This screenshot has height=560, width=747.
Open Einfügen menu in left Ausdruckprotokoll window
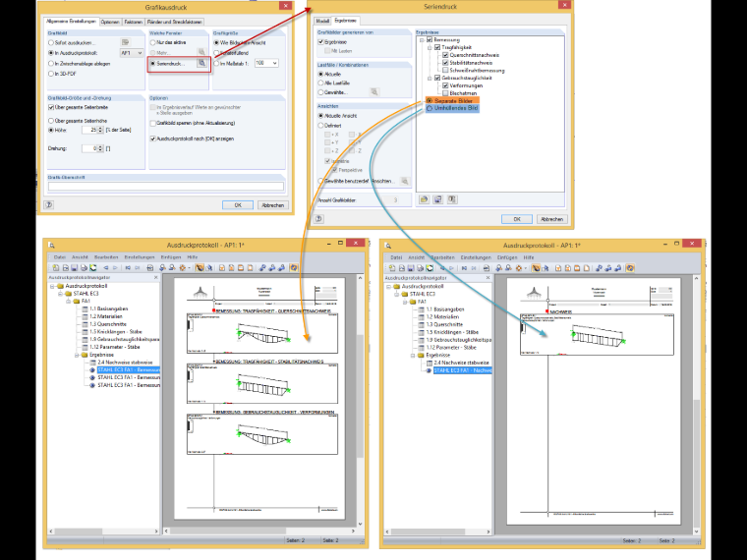tap(171, 257)
